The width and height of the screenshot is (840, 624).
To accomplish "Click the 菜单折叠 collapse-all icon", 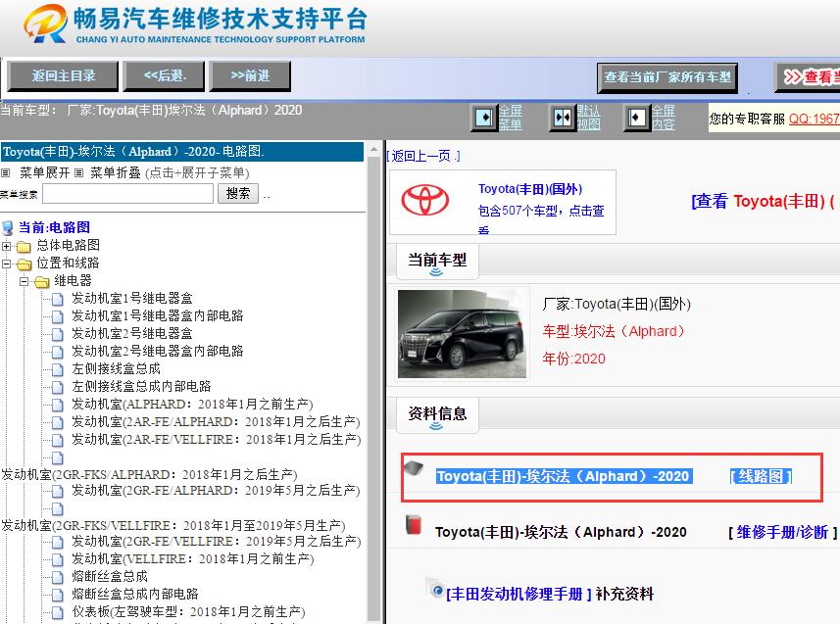I will 78,173.
